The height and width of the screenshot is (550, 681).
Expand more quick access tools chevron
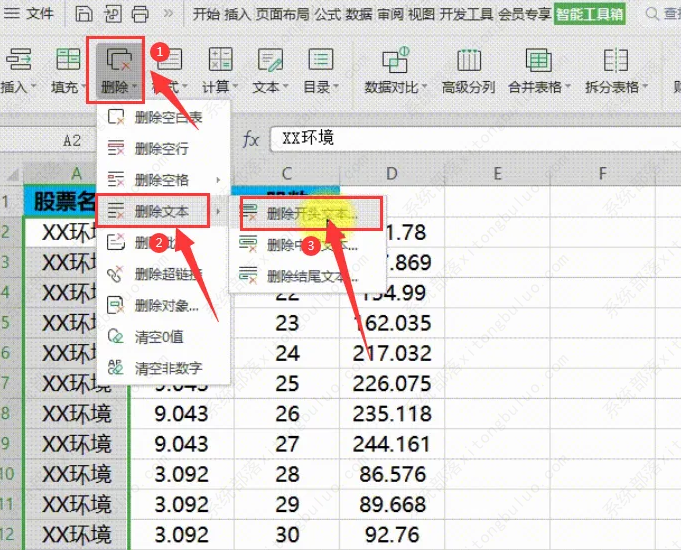[x=168, y=13]
